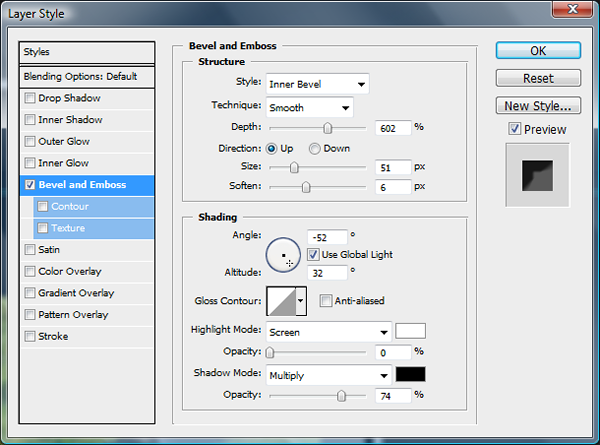Screen dimensions: 600x445
Task: Select the Down direction radio button
Action: (x=314, y=148)
